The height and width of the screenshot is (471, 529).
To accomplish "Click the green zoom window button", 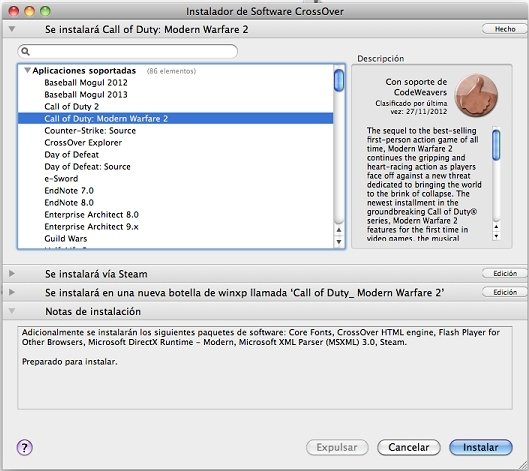I will pyautogui.click(x=45, y=11).
